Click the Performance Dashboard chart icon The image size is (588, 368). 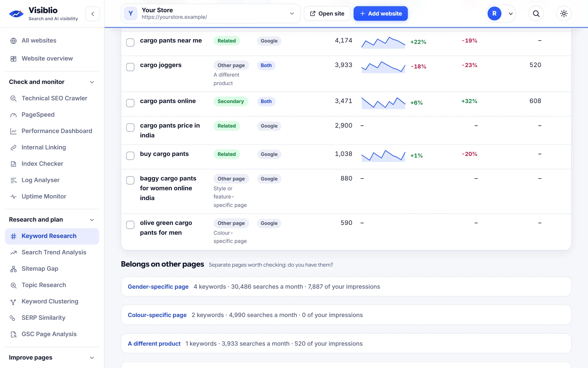(x=13, y=131)
